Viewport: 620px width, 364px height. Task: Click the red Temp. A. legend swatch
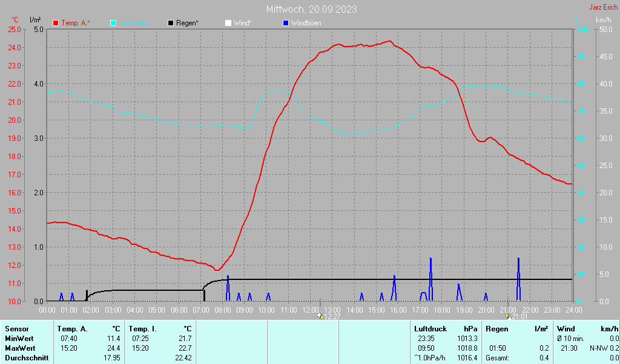(x=56, y=23)
